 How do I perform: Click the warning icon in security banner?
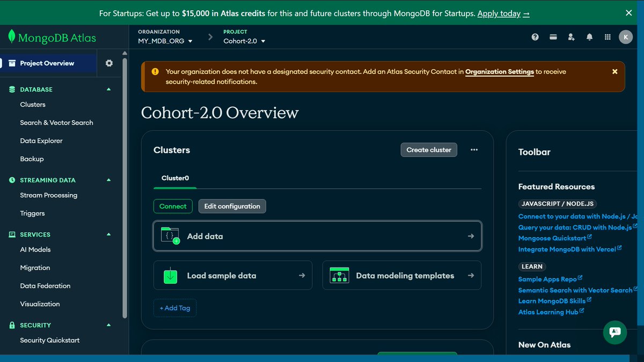point(155,71)
